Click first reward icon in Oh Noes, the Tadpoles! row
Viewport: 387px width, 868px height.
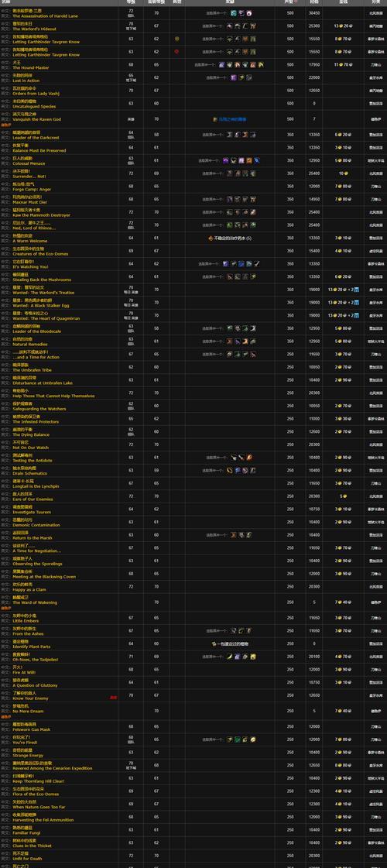pyautogui.click(x=230, y=657)
